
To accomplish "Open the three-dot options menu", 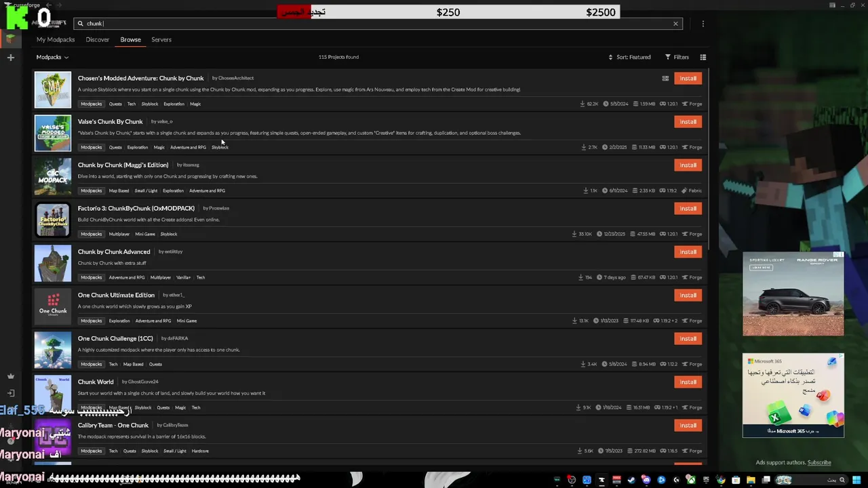I will [703, 24].
